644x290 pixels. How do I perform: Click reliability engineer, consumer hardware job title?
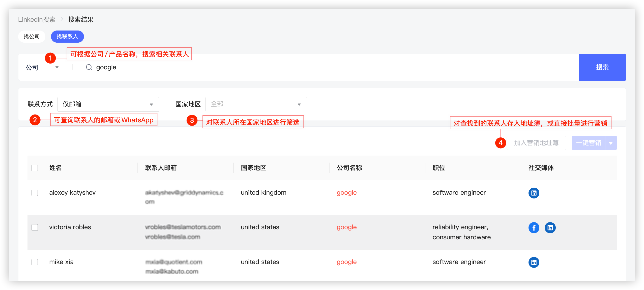click(x=461, y=232)
